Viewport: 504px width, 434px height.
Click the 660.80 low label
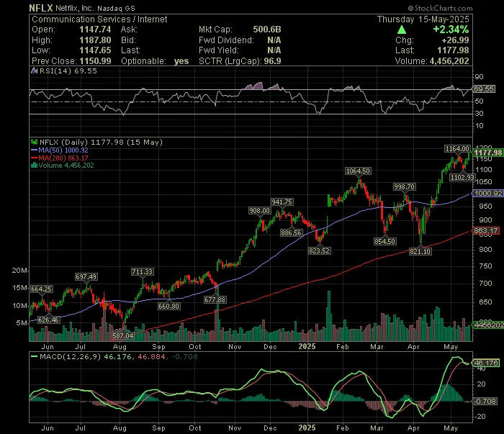(168, 307)
